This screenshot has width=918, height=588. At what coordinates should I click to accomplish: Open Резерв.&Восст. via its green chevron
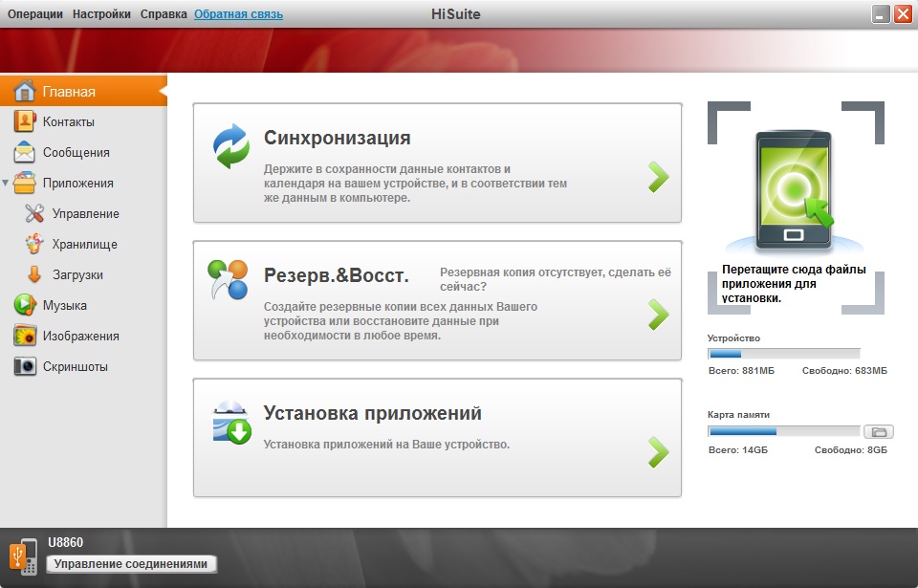coord(658,315)
